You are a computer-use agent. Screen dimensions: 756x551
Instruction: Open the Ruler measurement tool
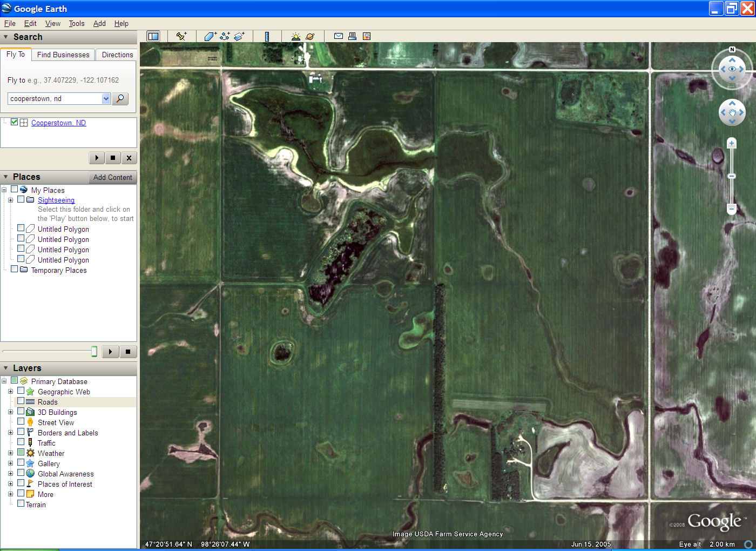coord(267,36)
